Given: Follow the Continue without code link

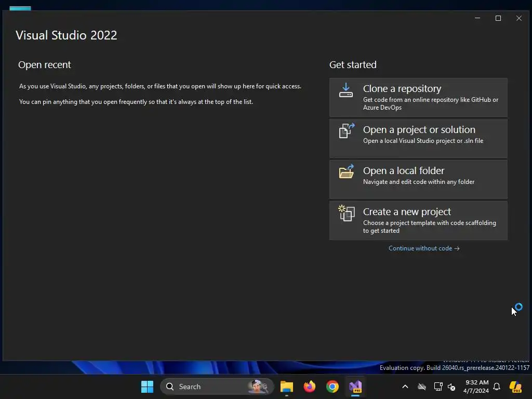Looking at the screenshot, I should [424, 248].
